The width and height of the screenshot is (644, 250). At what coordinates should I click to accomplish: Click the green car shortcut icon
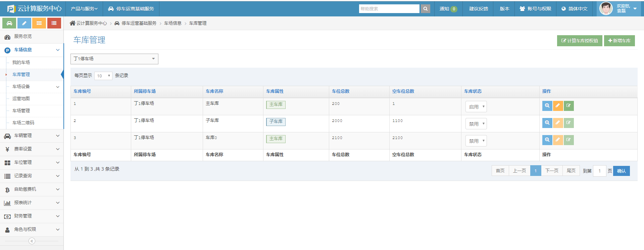click(x=9, y=23)
